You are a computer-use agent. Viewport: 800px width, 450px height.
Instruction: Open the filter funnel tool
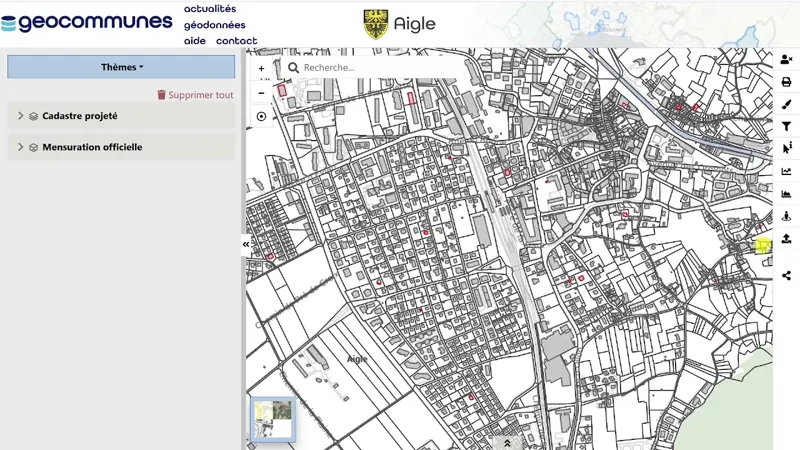pos(786,126)
